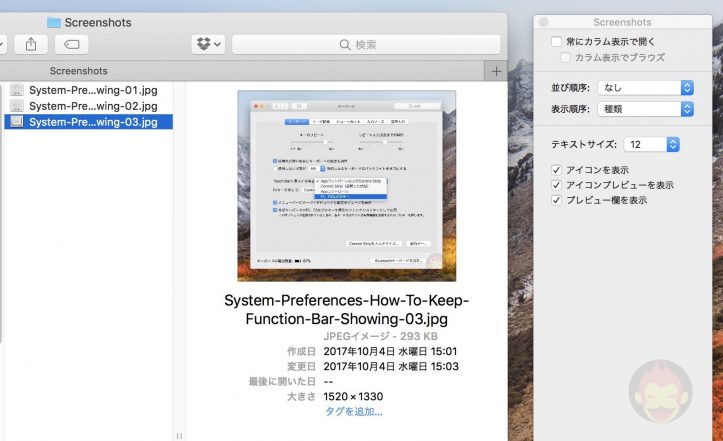This screenshot has height=441, width=723.
Task: Click the タグを追加... link
Action: [354, 411]
